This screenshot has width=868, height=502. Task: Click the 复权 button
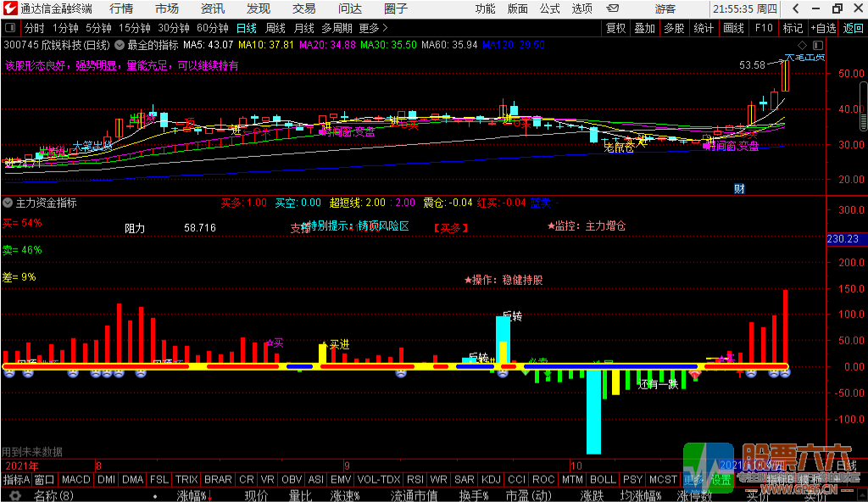pos(615,28)
